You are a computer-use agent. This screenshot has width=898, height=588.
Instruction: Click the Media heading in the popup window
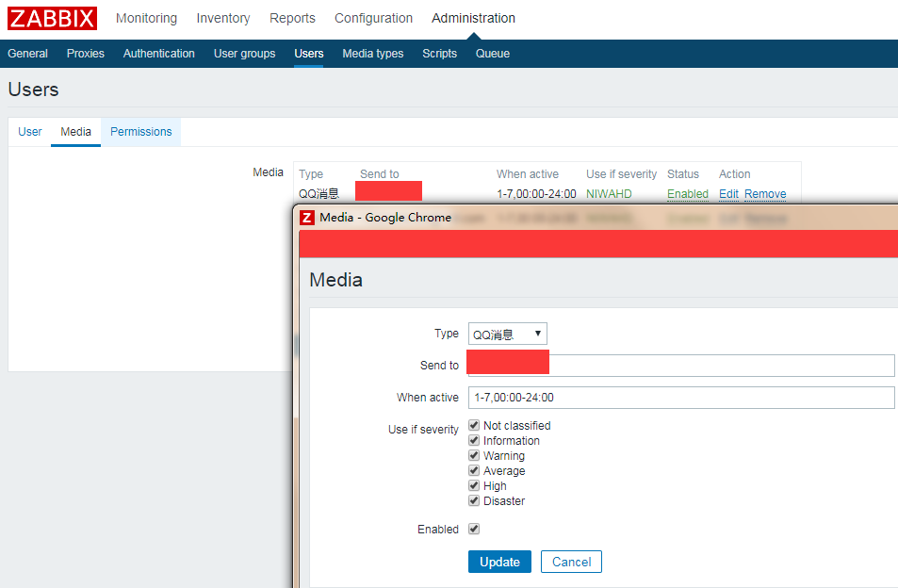tap(335, 280)
